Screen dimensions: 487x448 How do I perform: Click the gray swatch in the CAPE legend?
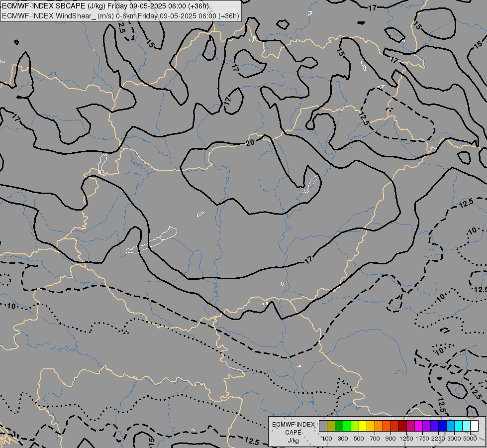pyautogui.click(x=323, y=426)
